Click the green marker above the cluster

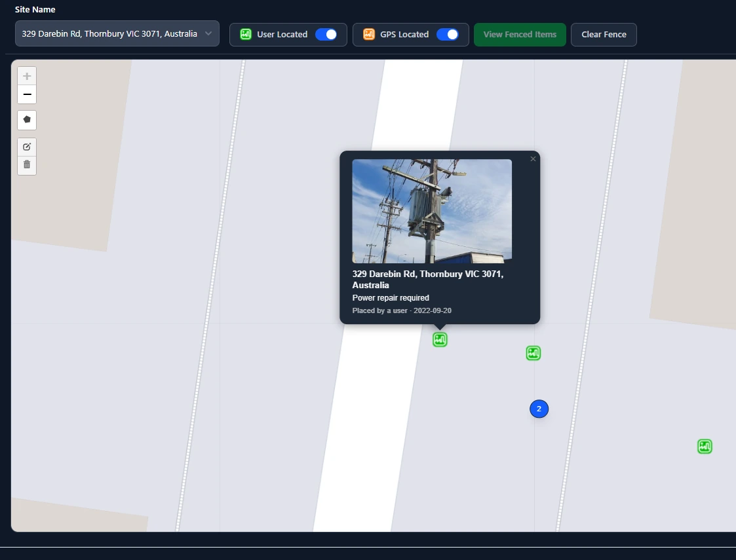click(533, 353)
